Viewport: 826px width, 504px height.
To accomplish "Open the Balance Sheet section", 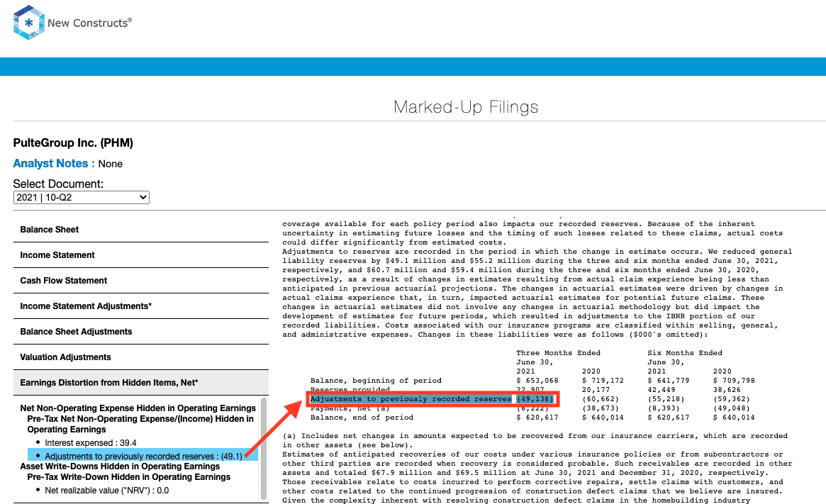I will [x=140, y=230].
